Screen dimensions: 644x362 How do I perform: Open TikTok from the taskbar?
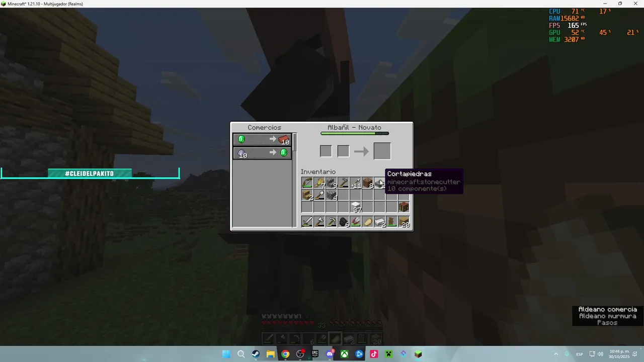374,354
